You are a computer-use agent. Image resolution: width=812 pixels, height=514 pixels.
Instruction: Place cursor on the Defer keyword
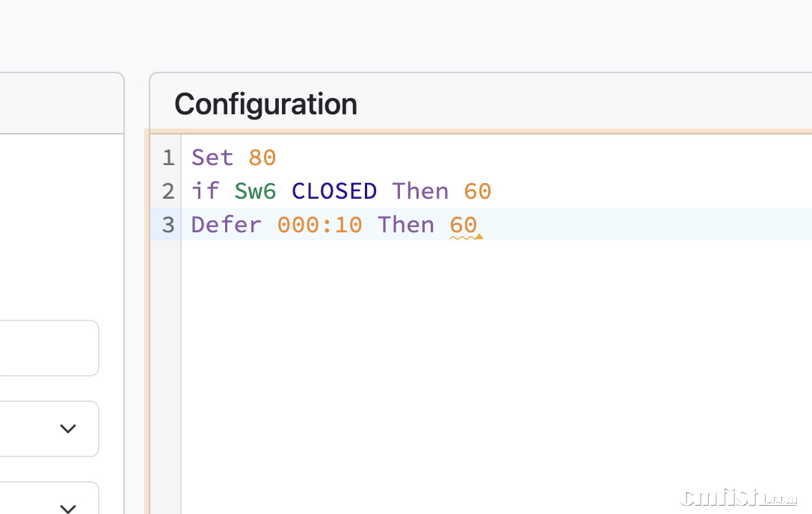point(227,225)
